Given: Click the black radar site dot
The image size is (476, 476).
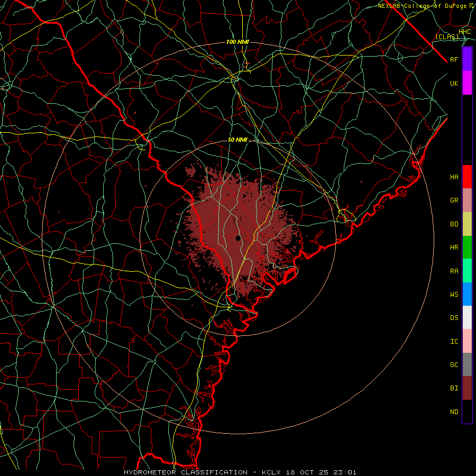Looking at the screenshot, I should (239, 238).
